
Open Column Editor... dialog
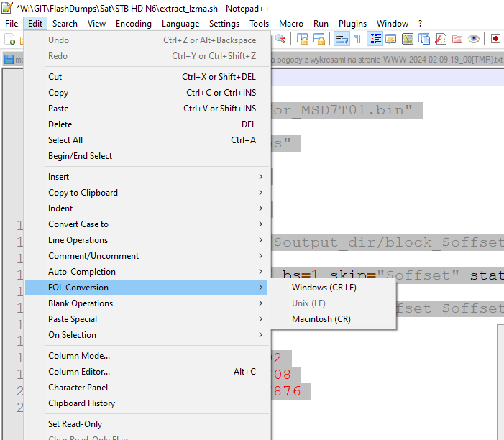[x=147, y=372]
